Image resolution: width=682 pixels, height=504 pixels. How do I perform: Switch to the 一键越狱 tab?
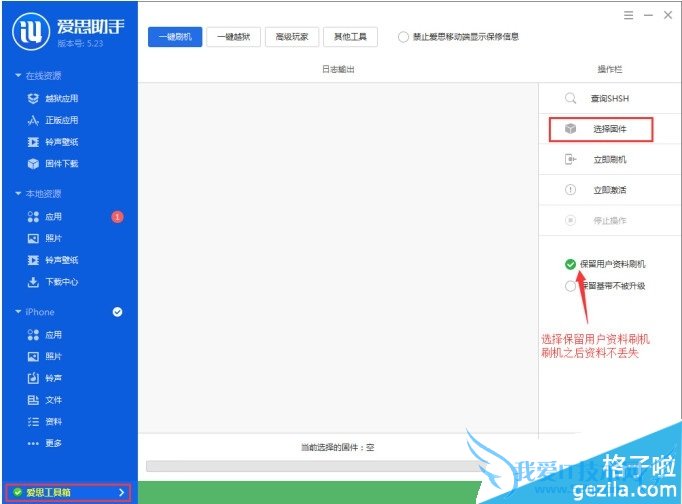point(234,37)
